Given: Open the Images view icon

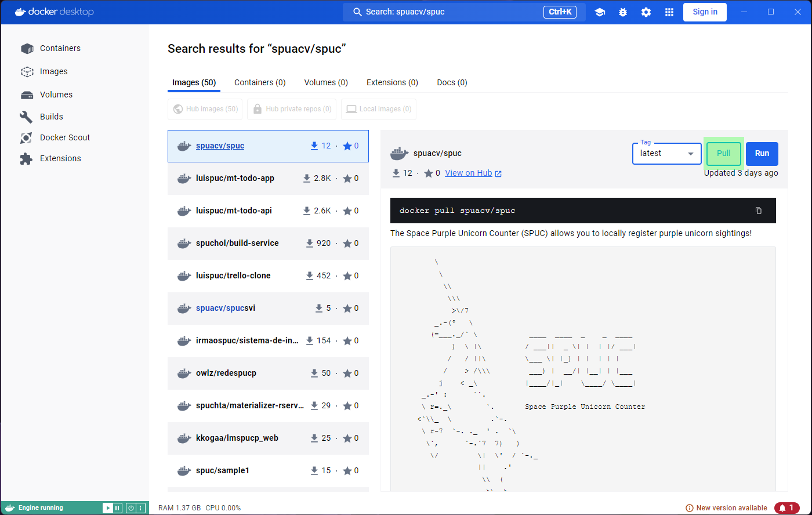Looking at the screenshot, I should click(x=27, y=72).
